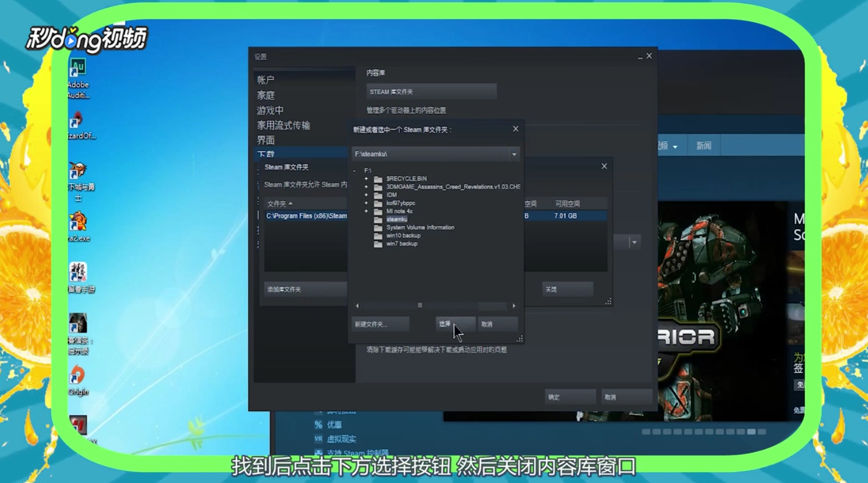Click the System Volume Information folder icon
This screenshot has width=868, height=483.
pos(378,227)
